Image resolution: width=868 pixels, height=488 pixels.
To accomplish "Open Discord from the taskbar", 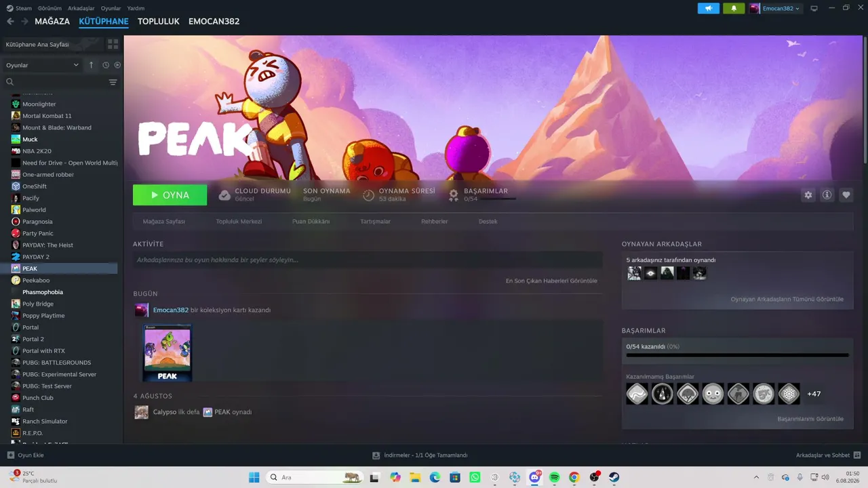I will (x=534, y=477).
